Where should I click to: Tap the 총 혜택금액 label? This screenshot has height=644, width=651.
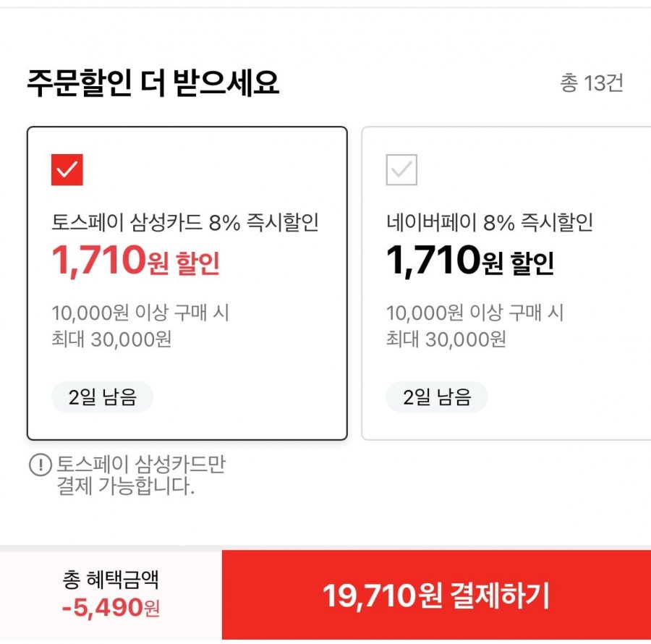111,579
